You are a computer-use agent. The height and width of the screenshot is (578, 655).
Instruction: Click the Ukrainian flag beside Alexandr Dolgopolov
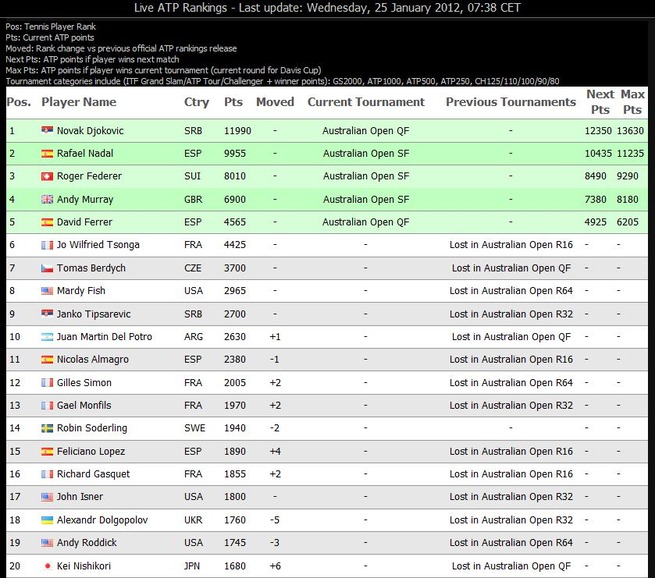(47, 520)
